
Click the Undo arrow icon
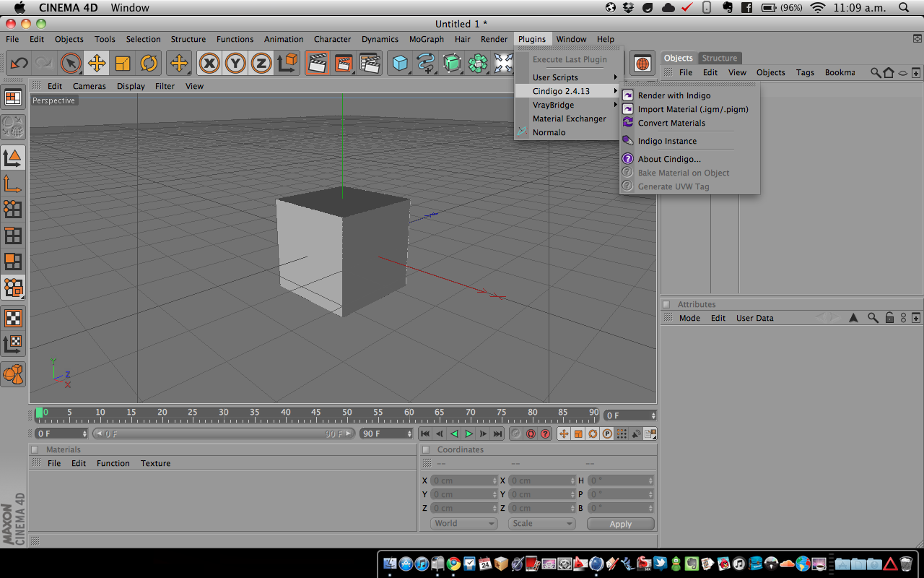pyautogui.click(x=19, y=64)
